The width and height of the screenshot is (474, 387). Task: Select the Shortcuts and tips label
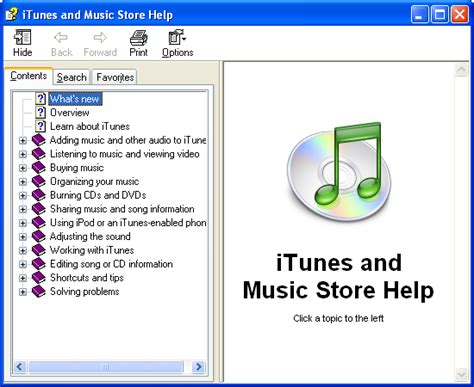[87, 278]
